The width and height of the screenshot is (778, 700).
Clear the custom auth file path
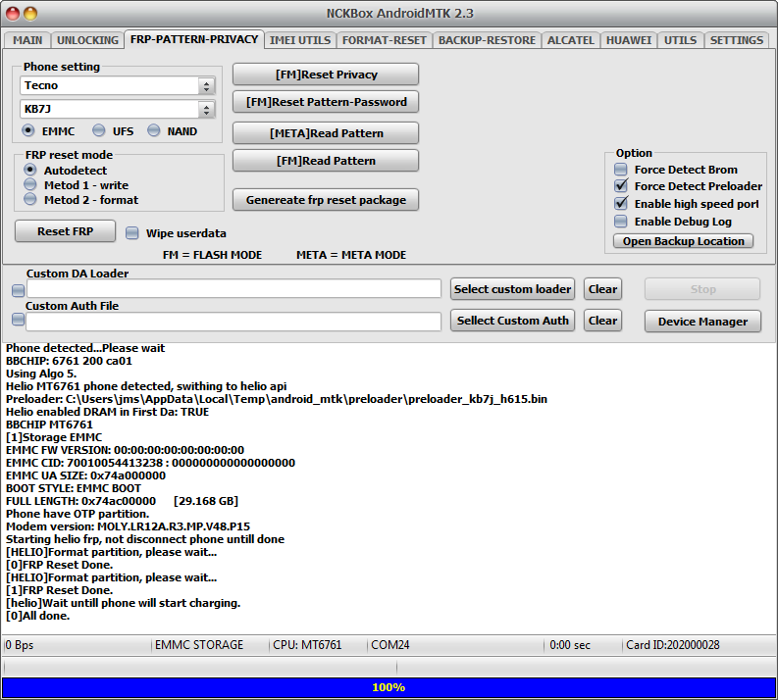[x=602, y=321]
